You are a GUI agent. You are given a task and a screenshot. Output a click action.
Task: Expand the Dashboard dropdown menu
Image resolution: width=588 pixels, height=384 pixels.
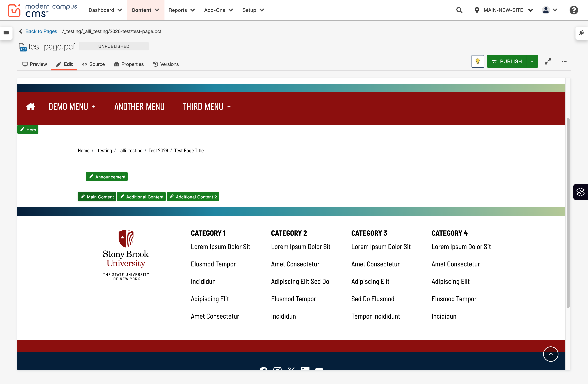click(x=105, y=10)
